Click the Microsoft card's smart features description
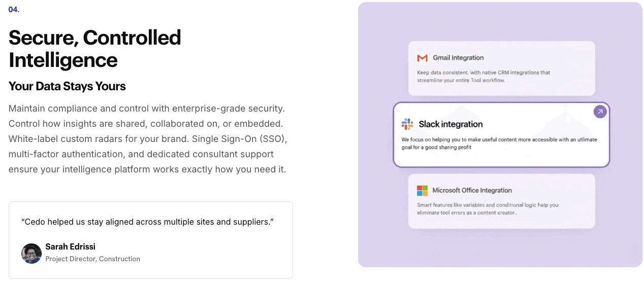The width and height of the screenshot is (644, 283). click(487, 209)
